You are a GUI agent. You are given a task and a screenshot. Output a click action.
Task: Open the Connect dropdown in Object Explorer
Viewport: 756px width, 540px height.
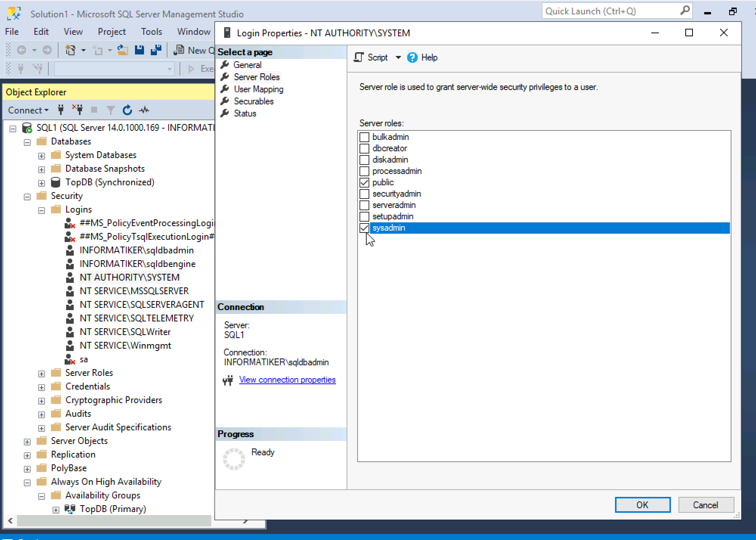[x=28, y=110]
